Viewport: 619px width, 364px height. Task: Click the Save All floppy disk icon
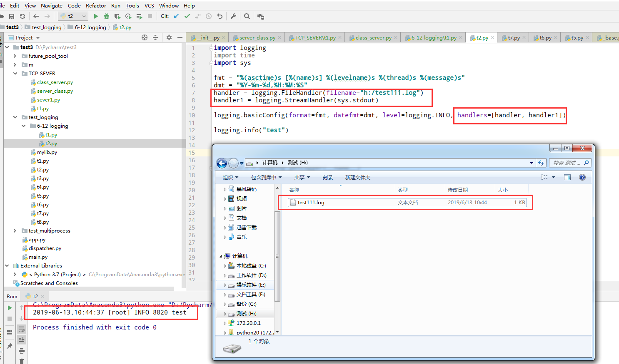[x=12, y=16]
